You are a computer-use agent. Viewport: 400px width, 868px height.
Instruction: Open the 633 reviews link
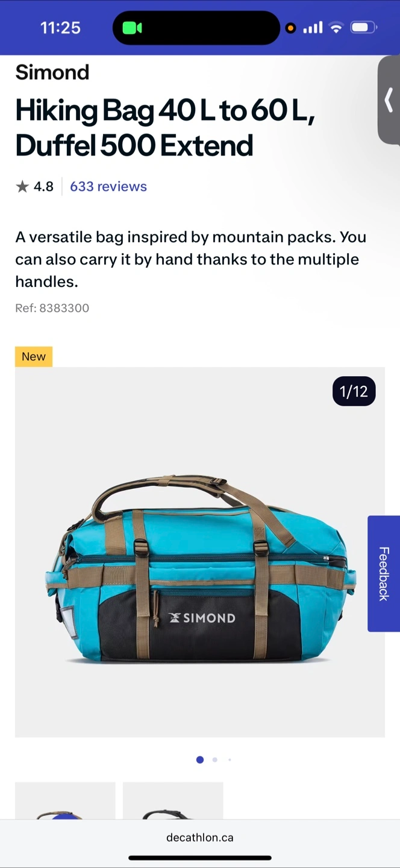[108, 186]
